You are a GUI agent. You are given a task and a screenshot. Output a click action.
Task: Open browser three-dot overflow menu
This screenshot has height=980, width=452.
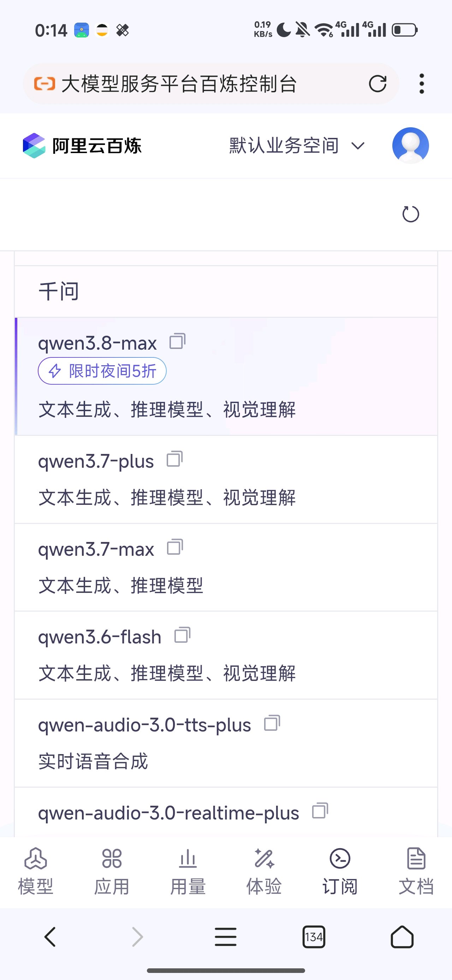tap(422, 84)
